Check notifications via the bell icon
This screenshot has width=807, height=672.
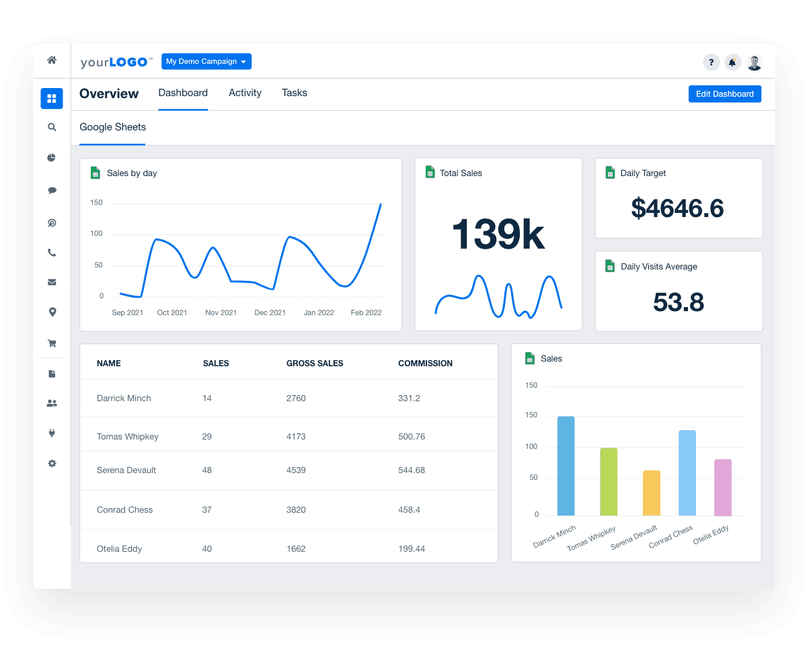tap(732, 62)
